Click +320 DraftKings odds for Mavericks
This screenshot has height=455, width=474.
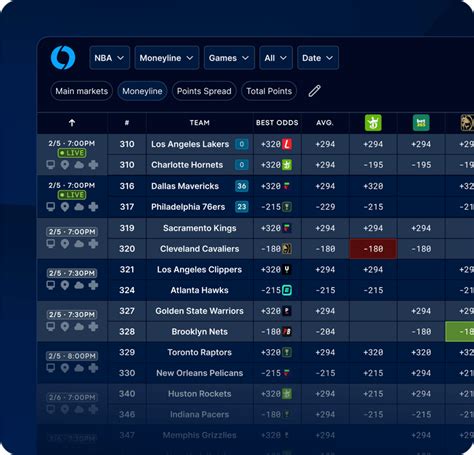click(x=373, y=186)
